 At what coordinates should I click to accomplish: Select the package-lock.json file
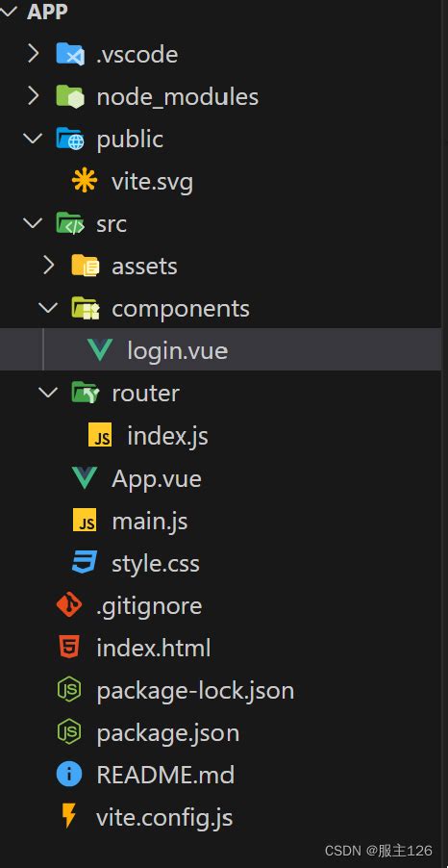tap(195, 691)
